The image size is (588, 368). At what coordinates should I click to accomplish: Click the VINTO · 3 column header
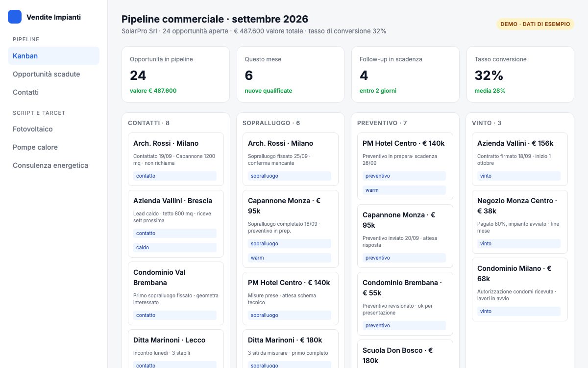(487, 123)
